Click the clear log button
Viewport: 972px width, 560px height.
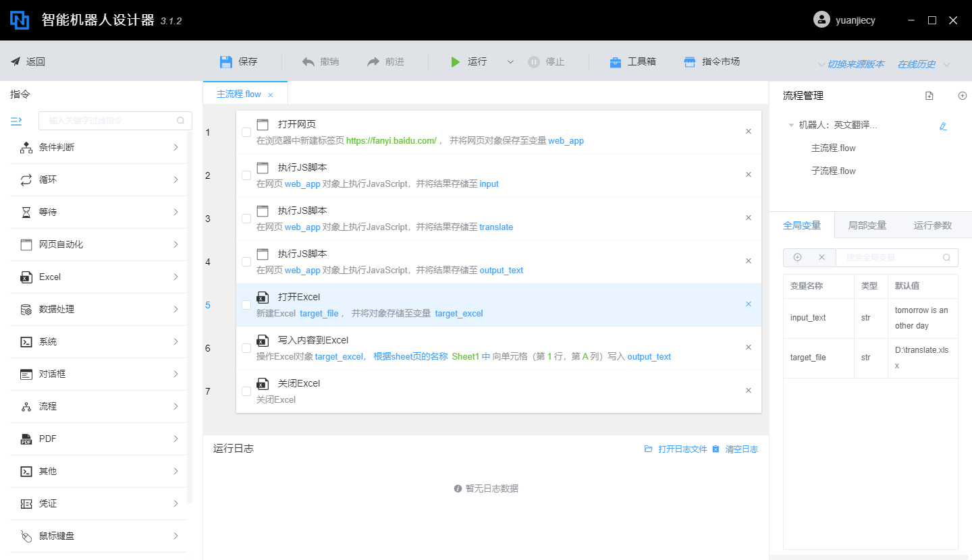(x=741, y=449)
